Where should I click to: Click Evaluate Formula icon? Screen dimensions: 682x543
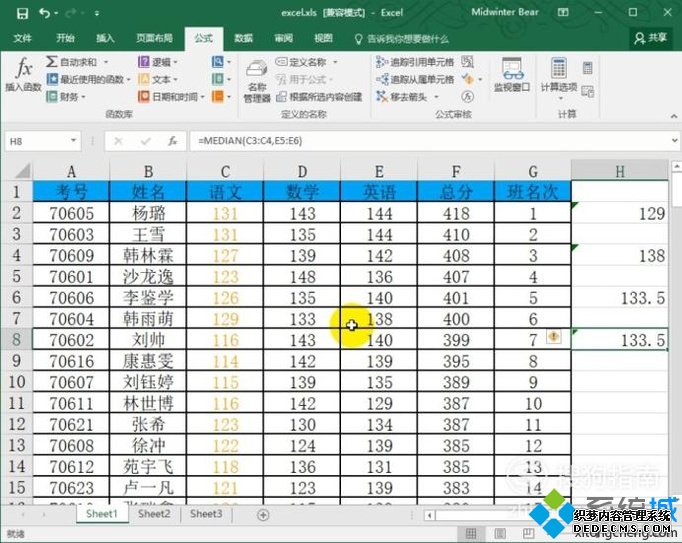[x=468, y=96]
